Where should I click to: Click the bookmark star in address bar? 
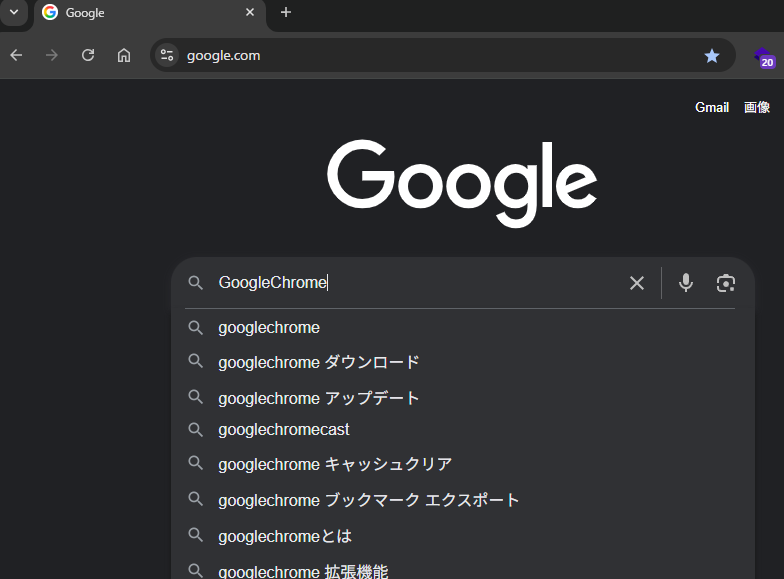[712, 56]
